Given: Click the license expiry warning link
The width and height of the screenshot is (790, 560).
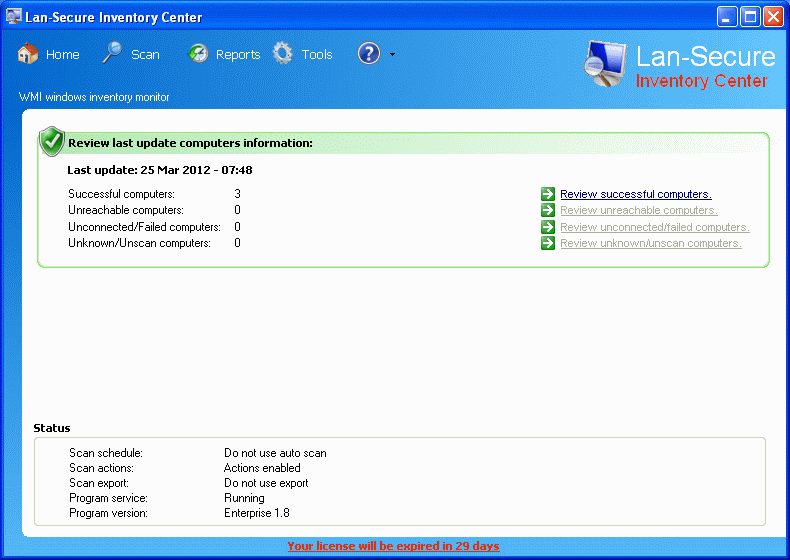Looking at the screenshot, I should click(393, 546).
